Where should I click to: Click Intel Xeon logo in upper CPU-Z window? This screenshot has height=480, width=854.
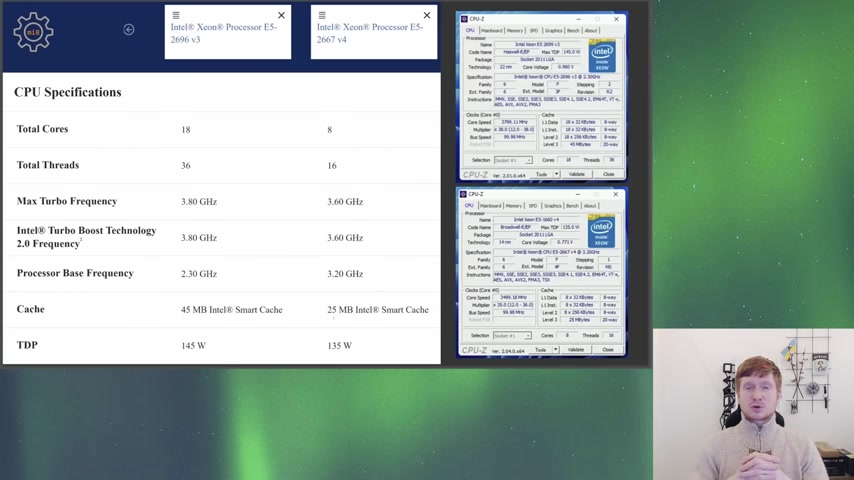(x=602, y=56)
